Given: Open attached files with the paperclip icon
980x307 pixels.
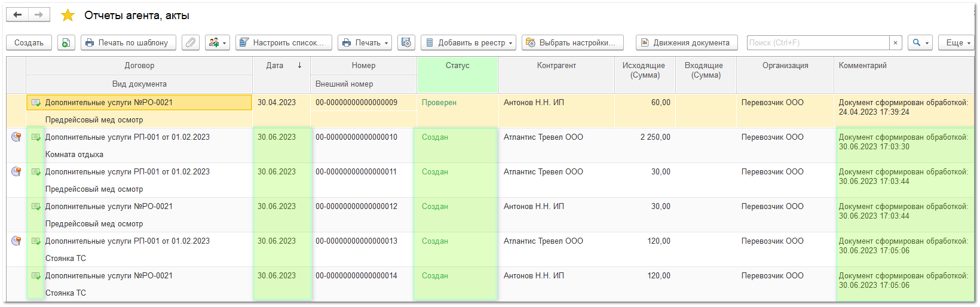Looking at the screenshot, I should click(191, 43).
